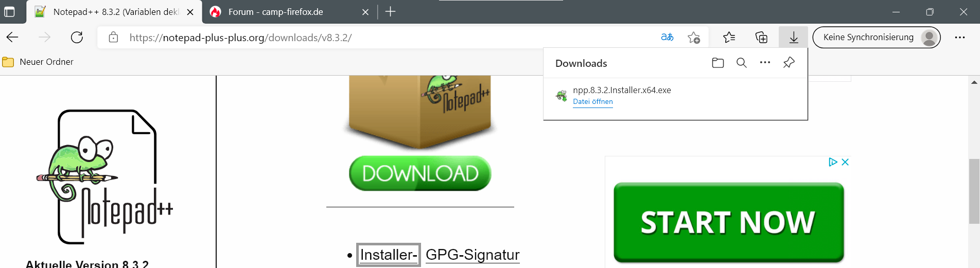Go back to previous page
This screenshot has height=268, width=980.
click(x=12, y=37)
